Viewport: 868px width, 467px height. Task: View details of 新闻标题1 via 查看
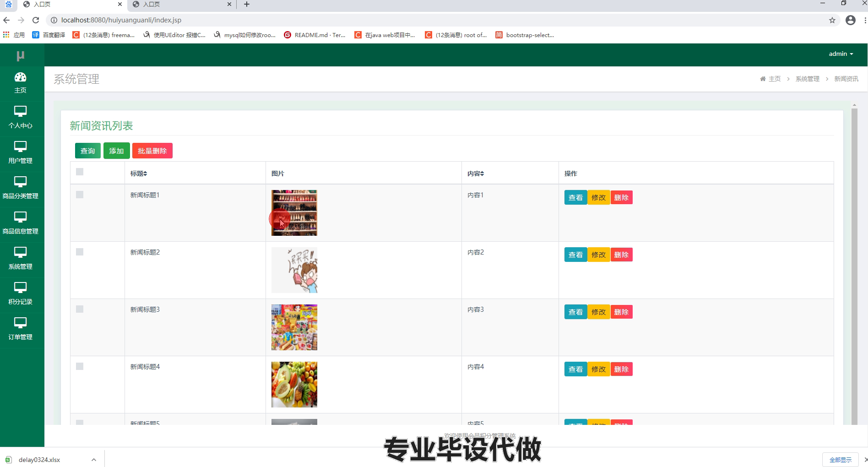(x=575, y=197)
